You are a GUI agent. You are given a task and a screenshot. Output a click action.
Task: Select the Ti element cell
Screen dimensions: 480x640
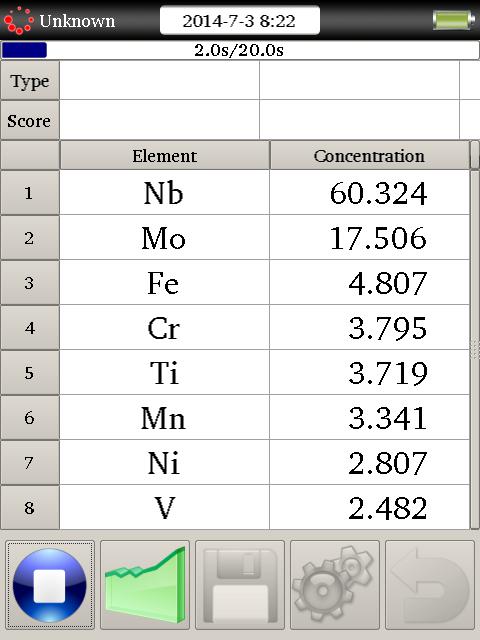coord(164,373)
